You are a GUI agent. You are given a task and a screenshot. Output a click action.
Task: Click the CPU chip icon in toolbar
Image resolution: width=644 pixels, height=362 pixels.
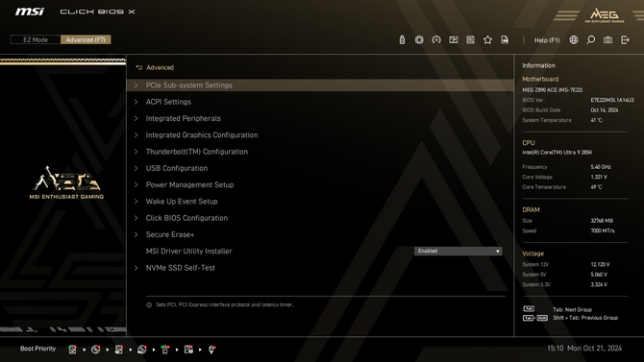coord(419,39)
